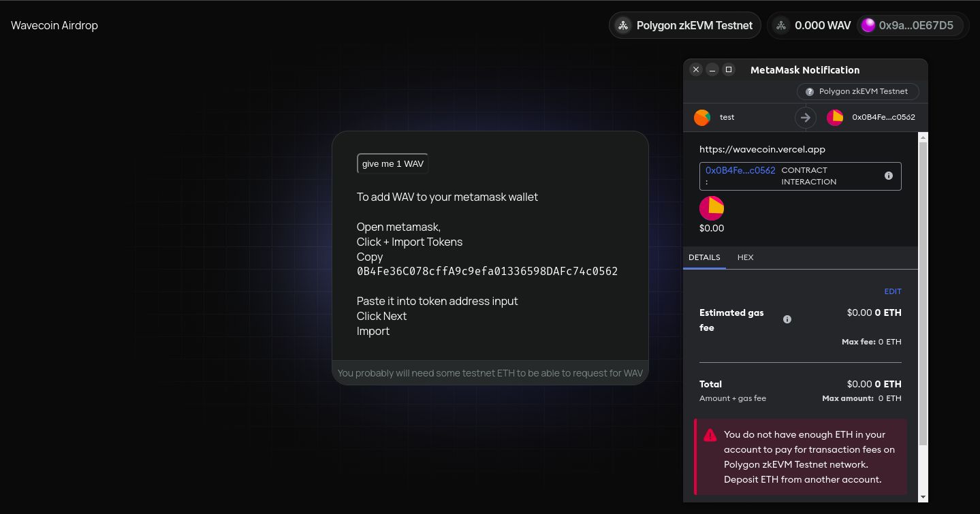This screenshot has height=514, width=980.
Task: Click the MetaMask scrollbar down arrow
Action: click(923, 498)
